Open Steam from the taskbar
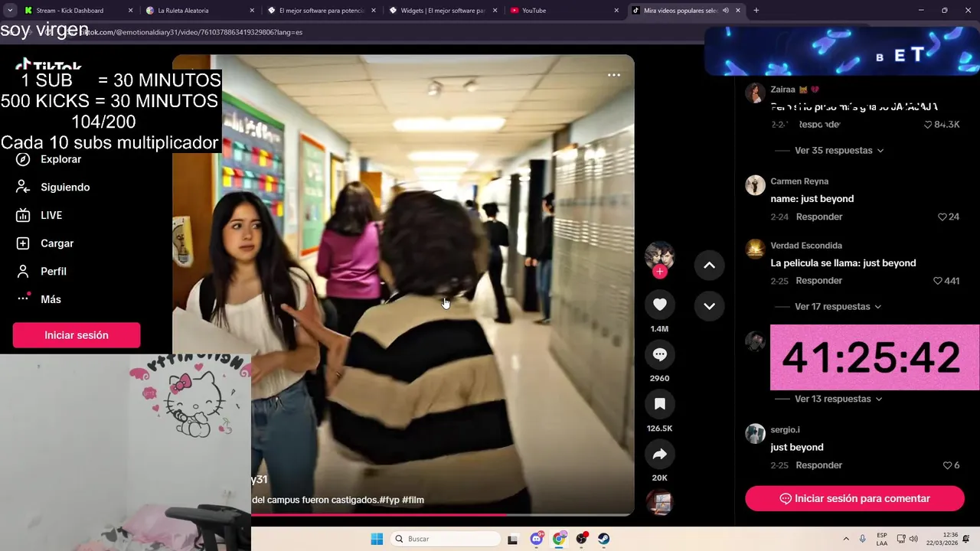The width and height of the screenshot is (980, 551). pos(604,539)
